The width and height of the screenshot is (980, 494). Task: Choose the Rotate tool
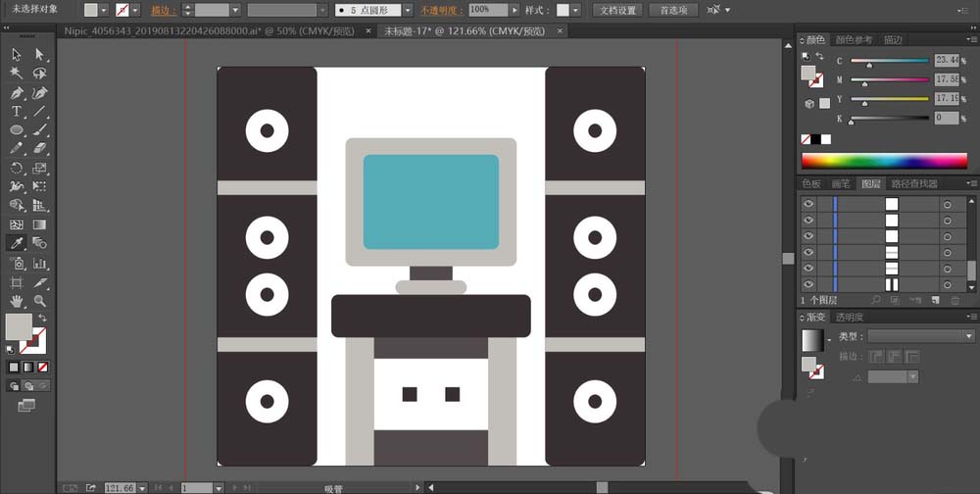click(17, 168)
